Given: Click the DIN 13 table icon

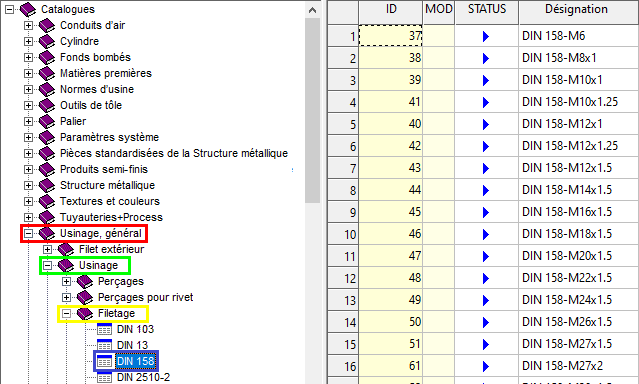Looking at the screenshot, I should (x=104, y=345).
